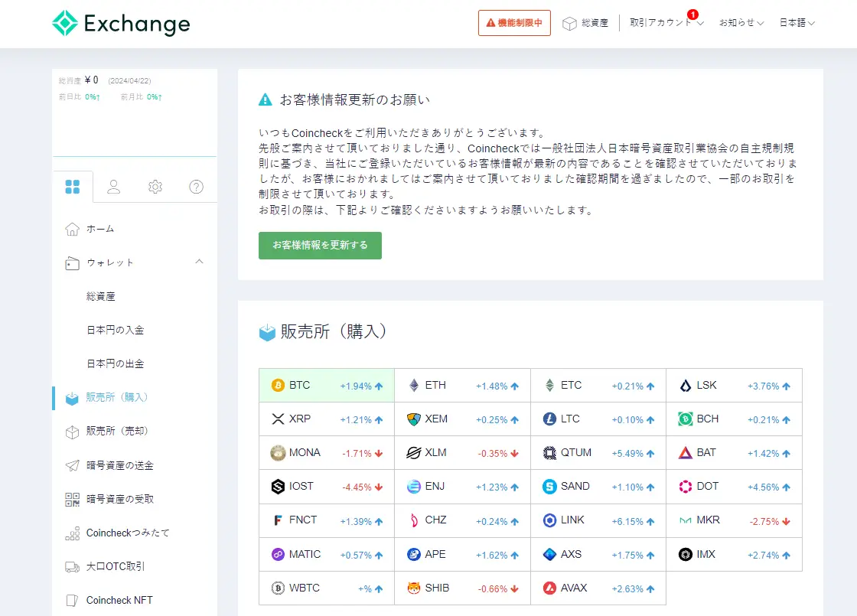Open 総資産 link in the header
The height and width of the screenshot is (616, 857).
[595, 22]
